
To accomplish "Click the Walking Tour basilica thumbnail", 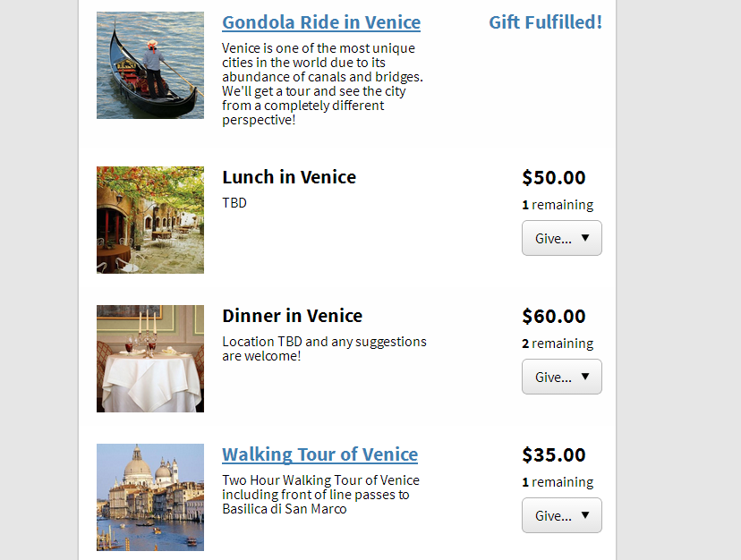I will pyautogui.click(x=150, y=497).
